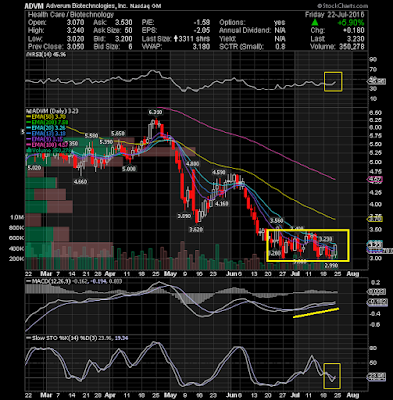This screenshot has height=400, width=393.
Task: Click the 2.990 low price label
Action: 332,265
